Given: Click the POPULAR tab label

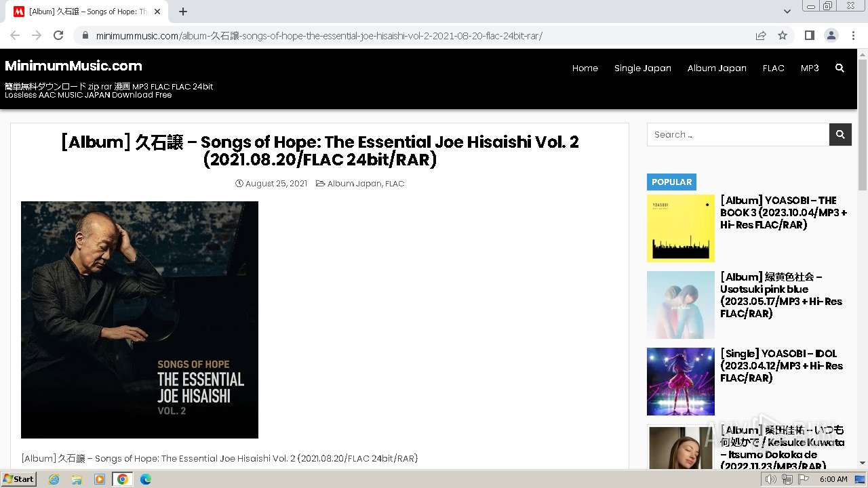Looking at the screenshot, I should point(671,182).
